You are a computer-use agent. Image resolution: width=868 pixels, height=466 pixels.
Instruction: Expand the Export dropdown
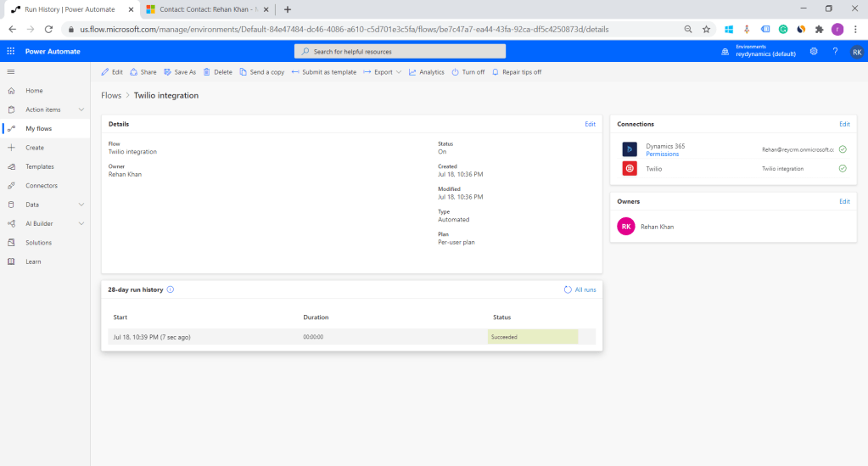[383, 72]
